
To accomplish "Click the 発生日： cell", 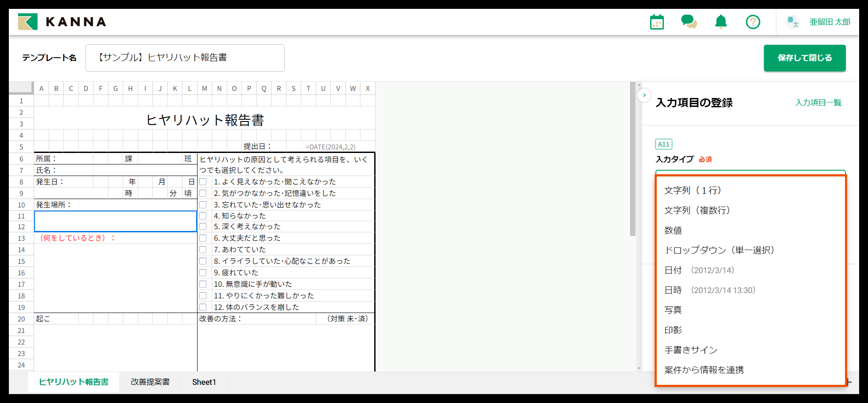I will click(x=64, y=182).
